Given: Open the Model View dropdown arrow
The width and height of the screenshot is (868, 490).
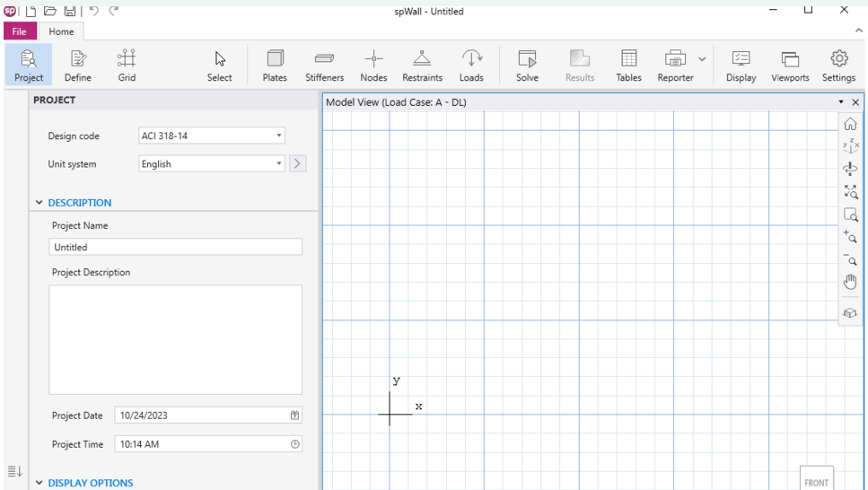Looking at the screenshot, I should (841, 102).
